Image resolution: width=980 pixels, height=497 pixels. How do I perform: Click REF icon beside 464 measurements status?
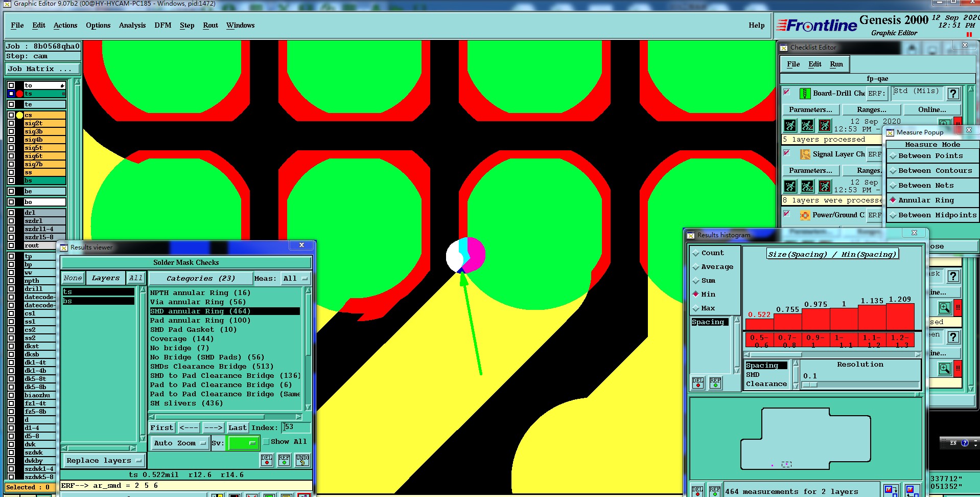[715, 491]
